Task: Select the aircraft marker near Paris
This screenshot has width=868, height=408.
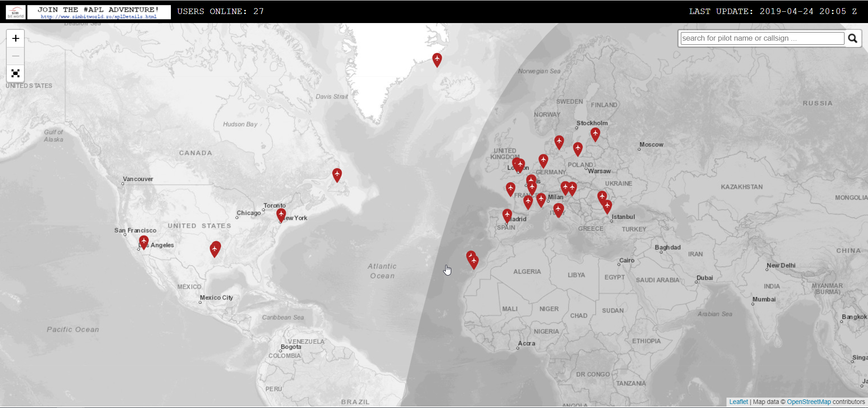Action: pyautogui.click(x=531, y=180)
